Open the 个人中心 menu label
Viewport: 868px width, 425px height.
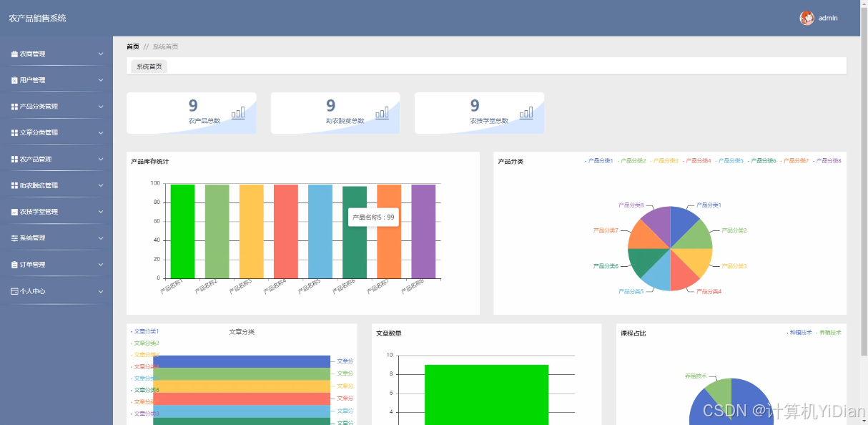click(32, 291)
